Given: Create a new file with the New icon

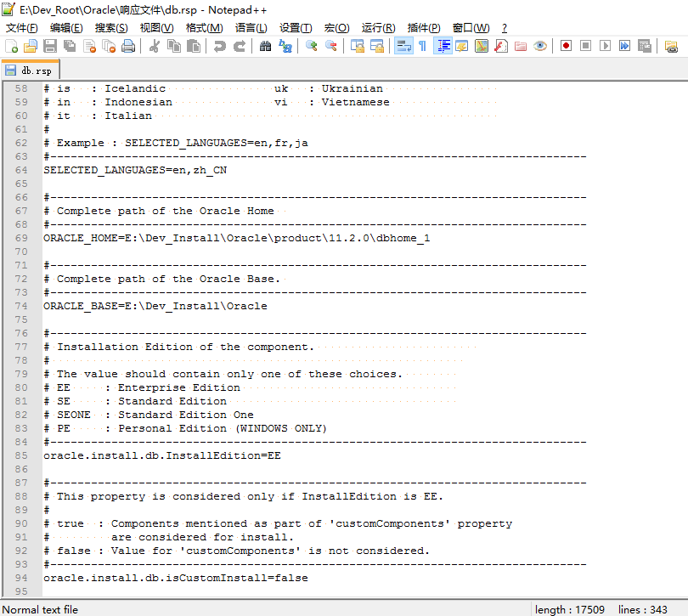Looking at the screenshot, I should [x=11, y=46].
